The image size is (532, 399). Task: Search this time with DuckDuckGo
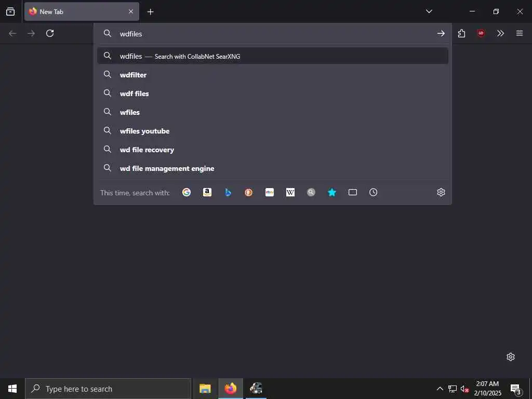click(x=249, y=192)
